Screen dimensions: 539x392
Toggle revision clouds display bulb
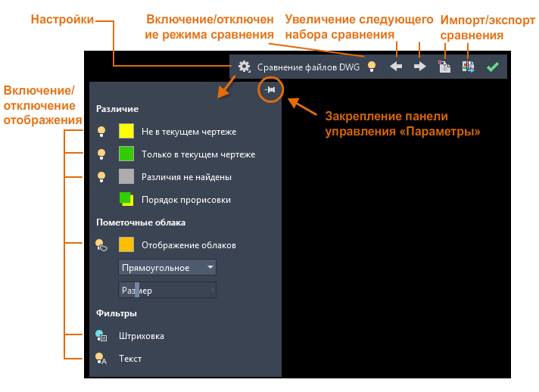pyautogui.click(x=101, y=245)
